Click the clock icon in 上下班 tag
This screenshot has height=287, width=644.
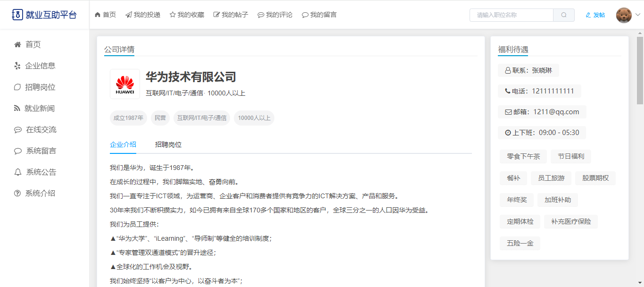tap(508, 133)
